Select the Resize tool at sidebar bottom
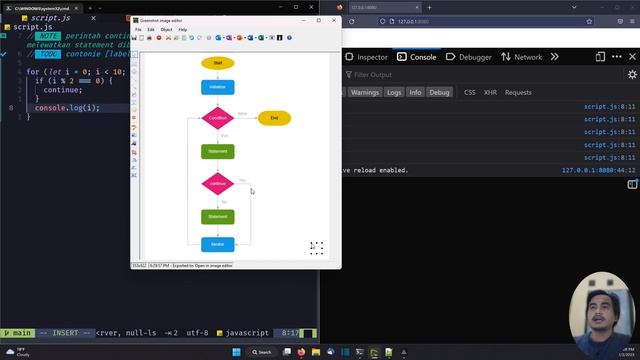Viewport: 640px width, 360px height. tap(134, 175)
